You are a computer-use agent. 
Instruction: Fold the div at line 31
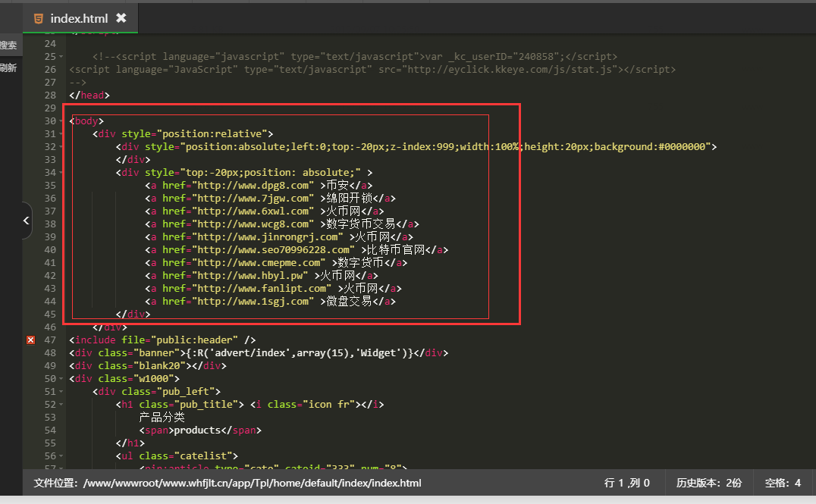(61, 134)
